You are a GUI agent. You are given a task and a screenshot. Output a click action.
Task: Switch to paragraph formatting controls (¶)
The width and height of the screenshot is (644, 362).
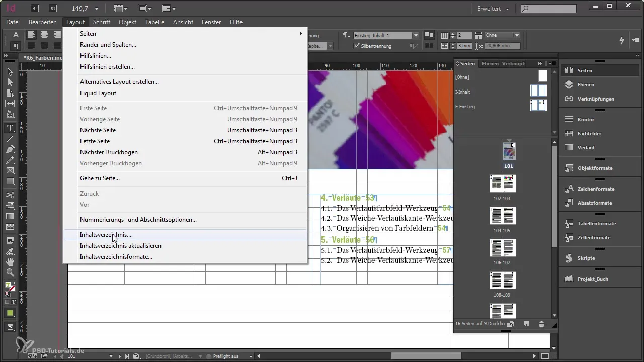click(16, 46)
